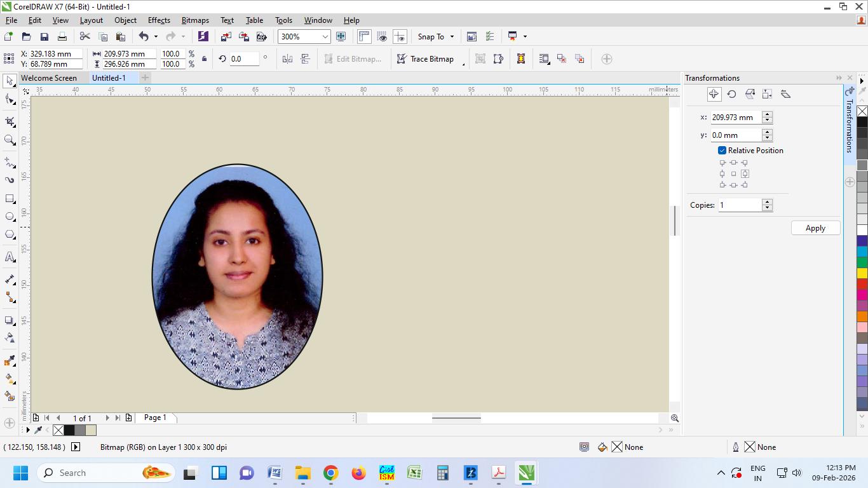Image resolution: width=868 pixels, height=488 pixels.
Task: Pick the red swatch in color palette
Action: click(862, 284)
